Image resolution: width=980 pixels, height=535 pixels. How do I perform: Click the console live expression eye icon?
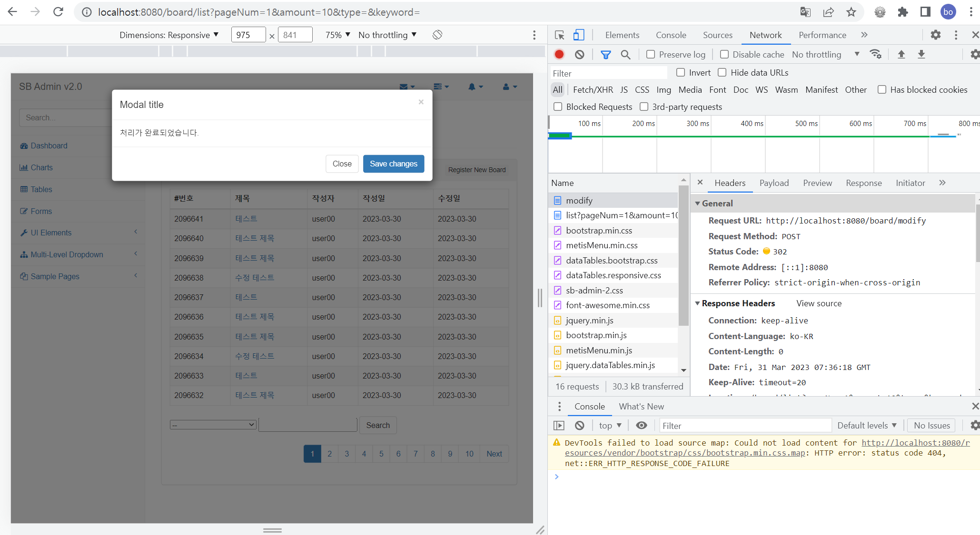[x=641, y=426]
